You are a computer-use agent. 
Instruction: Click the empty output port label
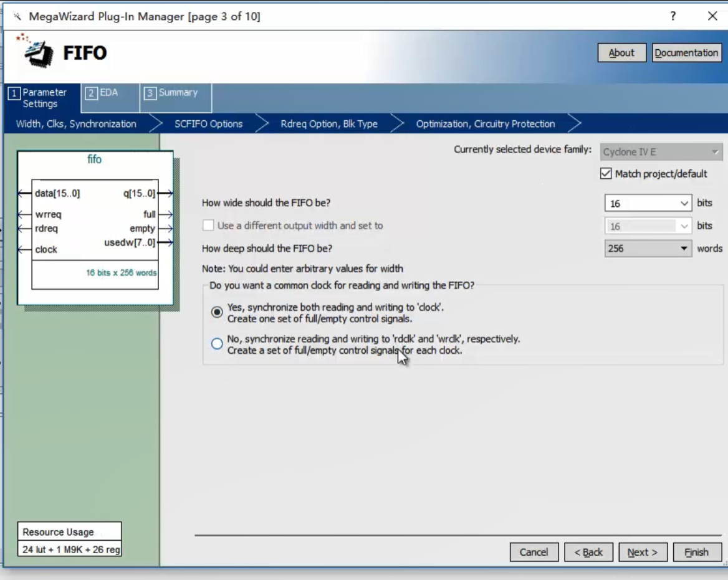click(x=142, y=228)
